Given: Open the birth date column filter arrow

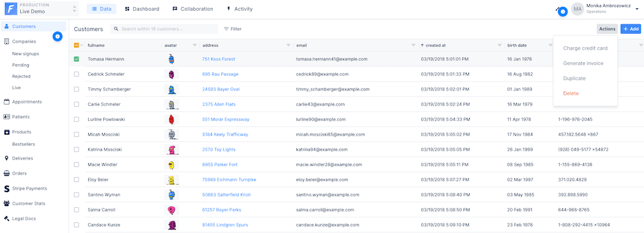Looking at the screenshot, I should (x=551, y=46).
